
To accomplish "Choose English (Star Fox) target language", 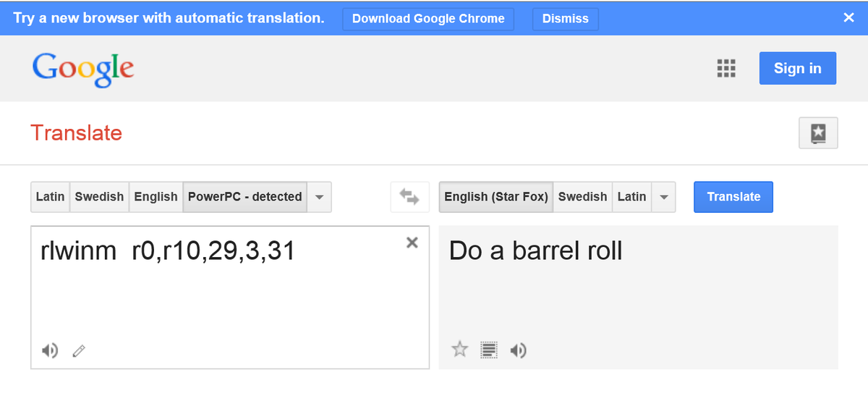I will 496,197.
